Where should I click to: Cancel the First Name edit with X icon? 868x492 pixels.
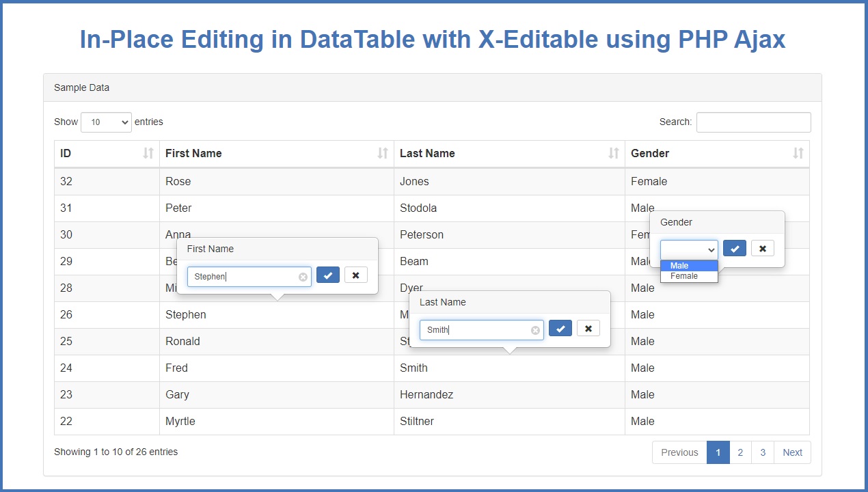pos(355,275)
